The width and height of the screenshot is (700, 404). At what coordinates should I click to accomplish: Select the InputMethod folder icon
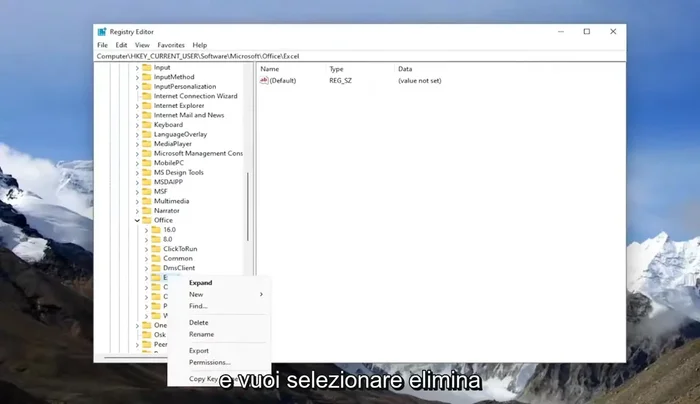(146, 77)
